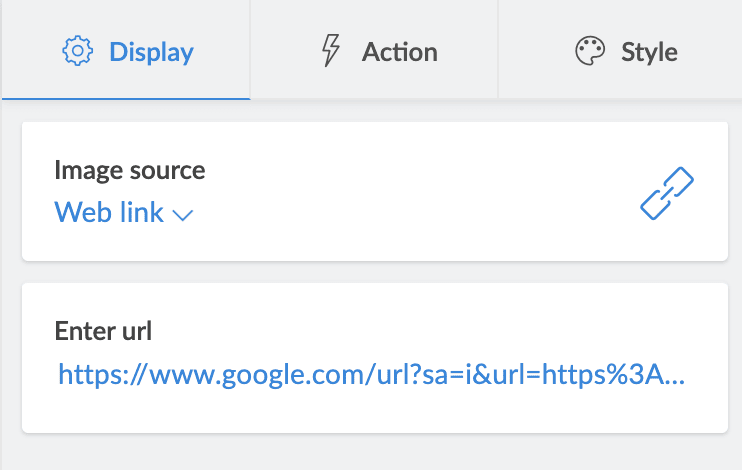Open the Action tab
Screen dimensions: 742x470
tap(374, 51)
